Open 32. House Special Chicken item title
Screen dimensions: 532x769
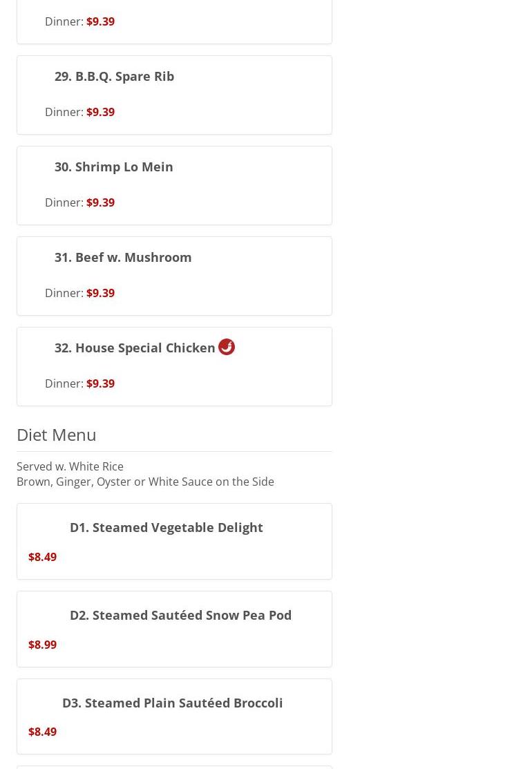click(135, 348)
